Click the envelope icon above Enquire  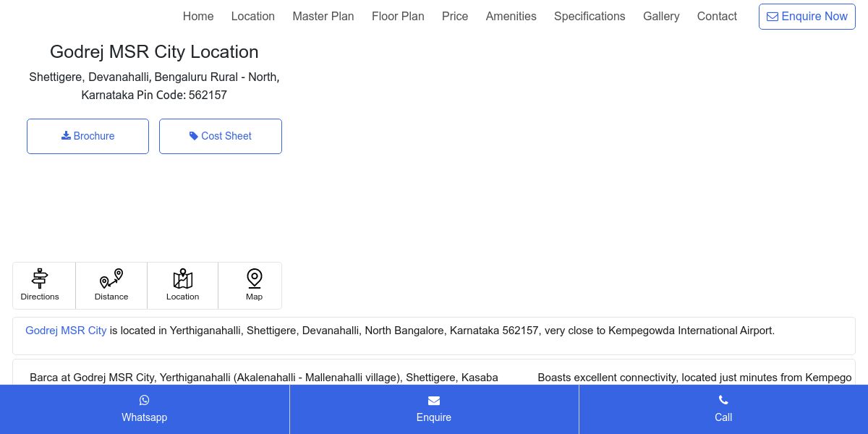434,401
